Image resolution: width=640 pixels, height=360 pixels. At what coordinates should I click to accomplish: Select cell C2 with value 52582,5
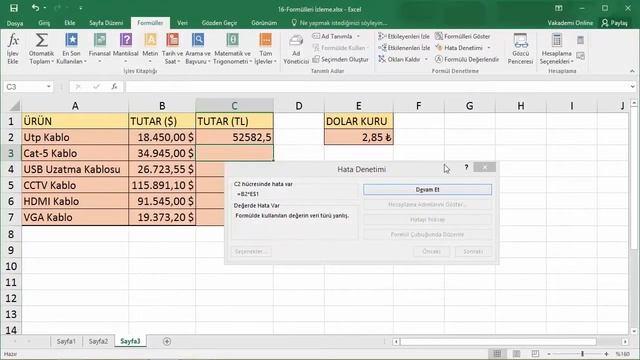[x=234, y=137]
